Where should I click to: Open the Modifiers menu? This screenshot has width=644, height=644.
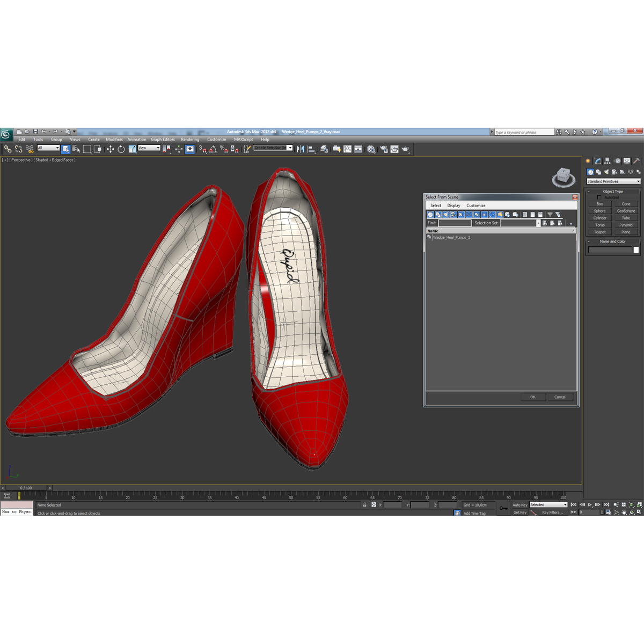click(x=114, y=140)
